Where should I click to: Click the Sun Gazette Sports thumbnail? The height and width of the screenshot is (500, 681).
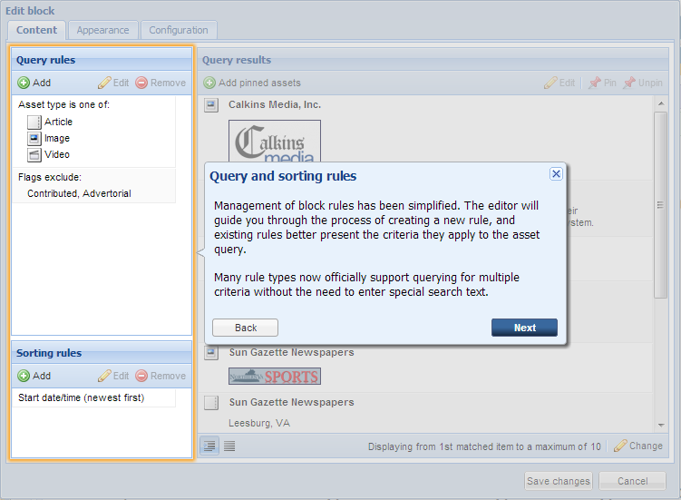point(274,377)
